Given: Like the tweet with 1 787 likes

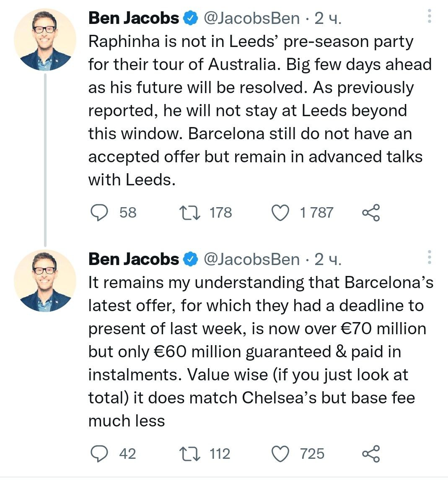Looking at the screenshot, I should (x=280, y=213).
